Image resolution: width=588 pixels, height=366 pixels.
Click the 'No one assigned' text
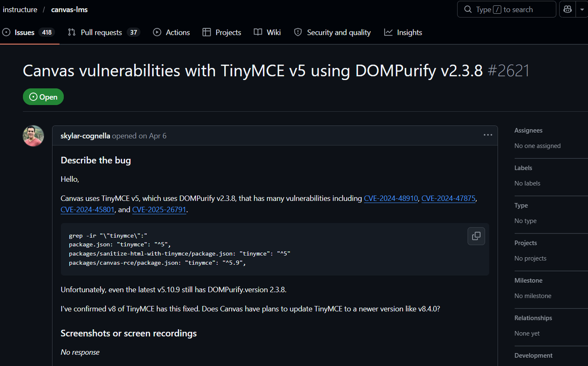tap(538, 146)
